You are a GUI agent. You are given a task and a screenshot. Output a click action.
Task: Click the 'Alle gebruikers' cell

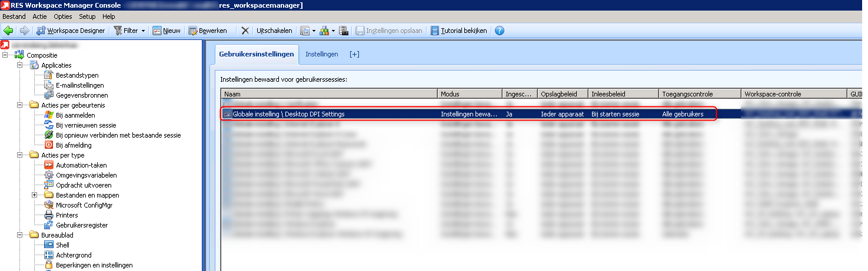coord(683,114)
